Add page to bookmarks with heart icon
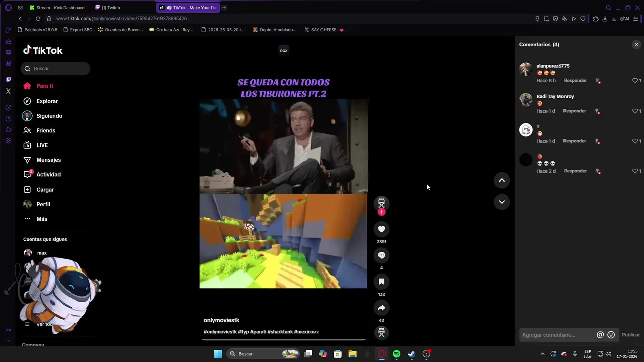 (x=583, y=19)
